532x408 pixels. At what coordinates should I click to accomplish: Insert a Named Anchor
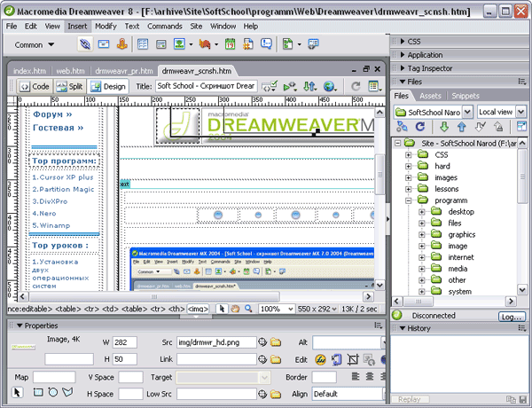pyautogui.click(x=122, y=44)
